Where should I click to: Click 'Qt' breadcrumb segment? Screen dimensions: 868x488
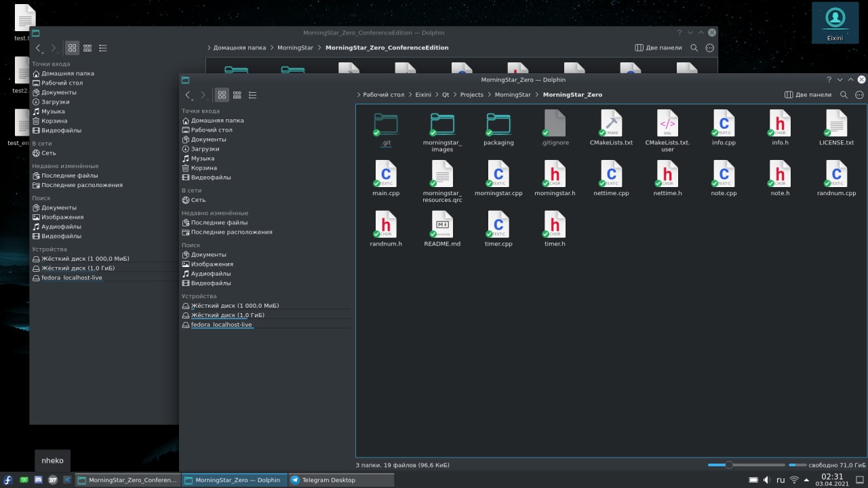coord(446,95)
